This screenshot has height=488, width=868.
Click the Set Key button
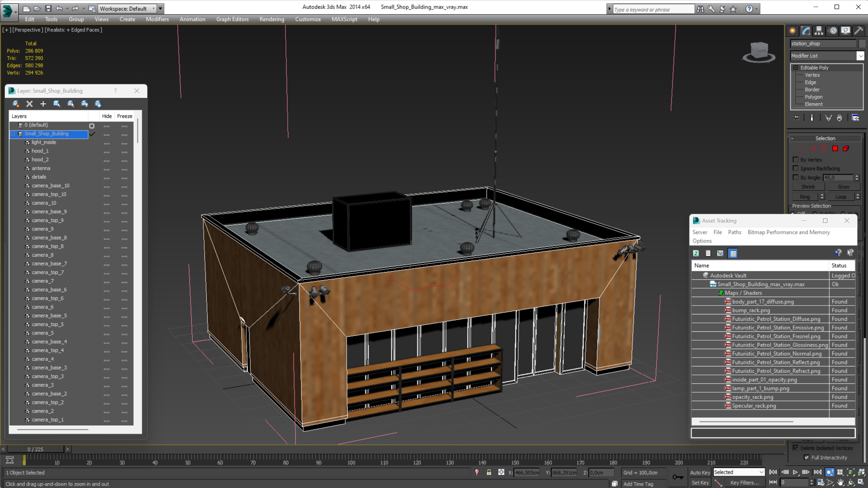coord(700,483)
